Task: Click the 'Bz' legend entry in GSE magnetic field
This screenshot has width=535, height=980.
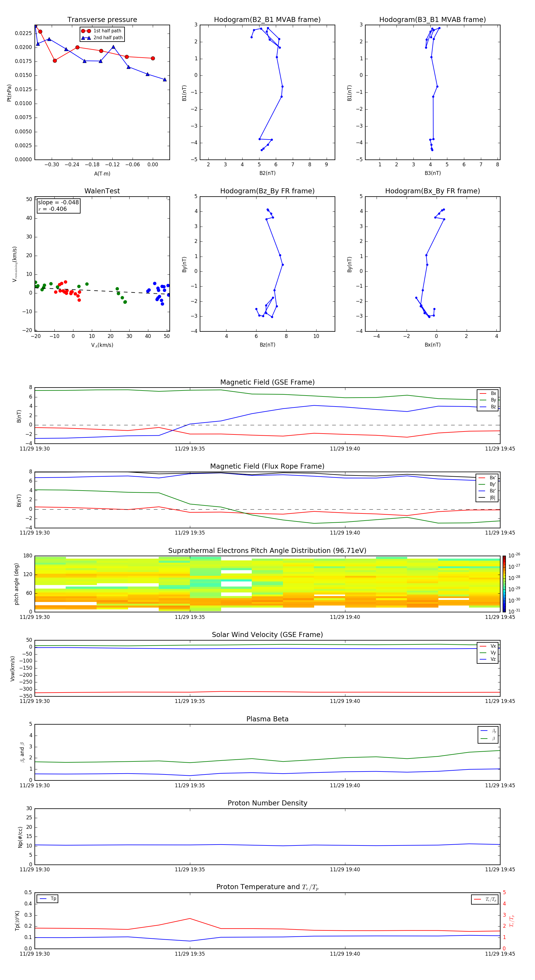Action: [x=488, y=407]
